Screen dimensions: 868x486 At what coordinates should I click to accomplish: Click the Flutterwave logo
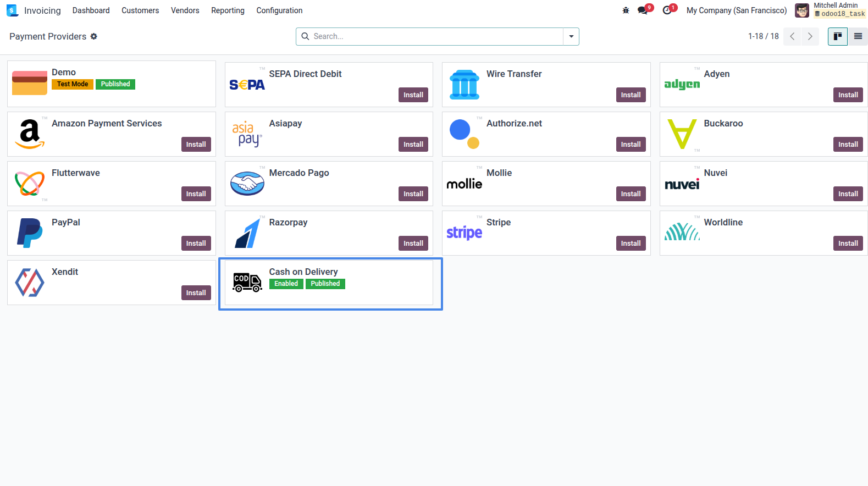[x=30, y=184]
